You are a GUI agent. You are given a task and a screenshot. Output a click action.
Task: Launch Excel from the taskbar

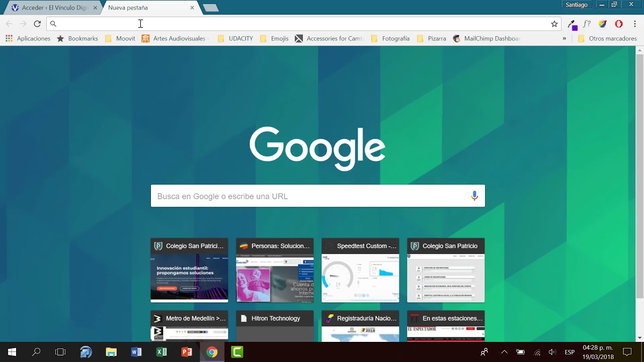coord(162,352)
